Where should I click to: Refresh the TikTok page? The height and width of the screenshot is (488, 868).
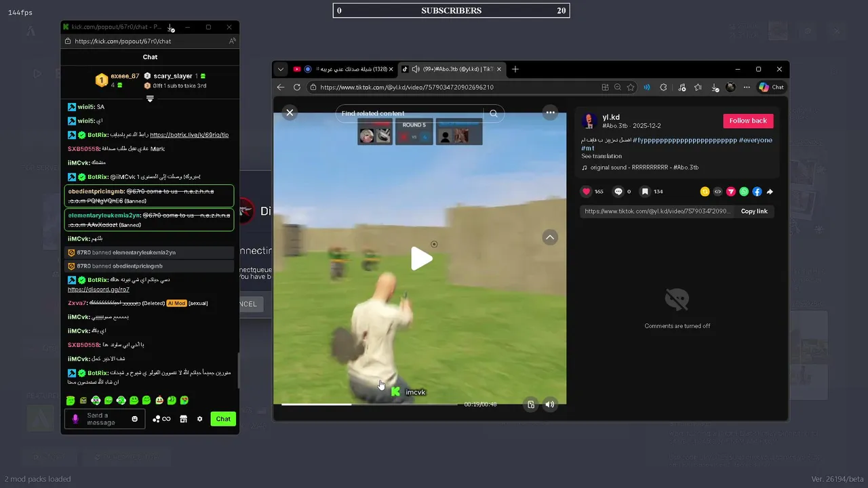[x=297, y=87]
